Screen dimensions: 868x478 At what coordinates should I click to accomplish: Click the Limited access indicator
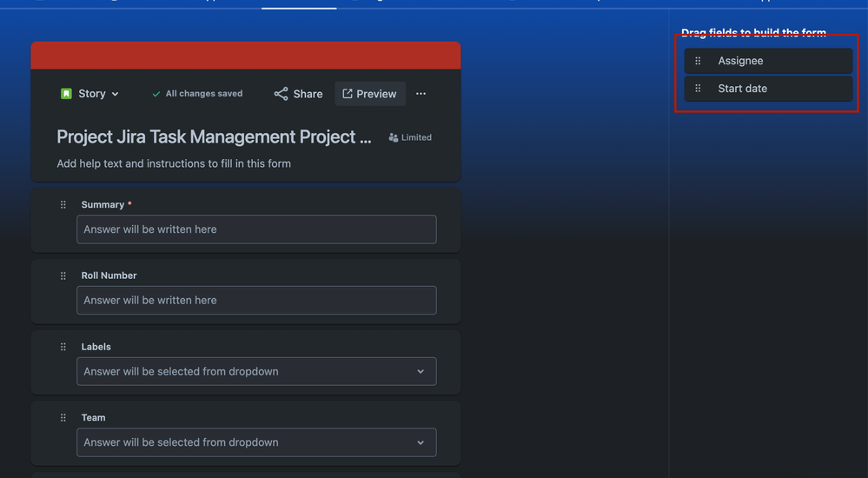[x=410, y=137]
